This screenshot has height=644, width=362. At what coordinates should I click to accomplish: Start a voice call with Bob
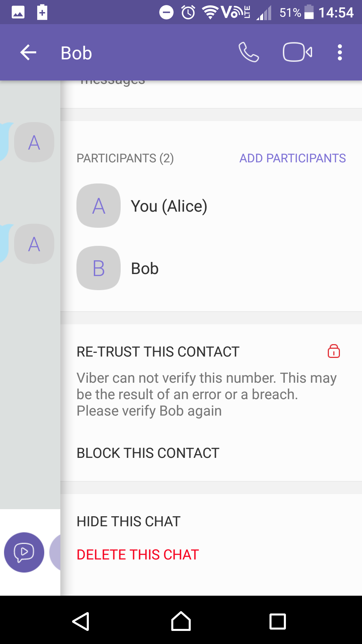(x=248, y=52)
